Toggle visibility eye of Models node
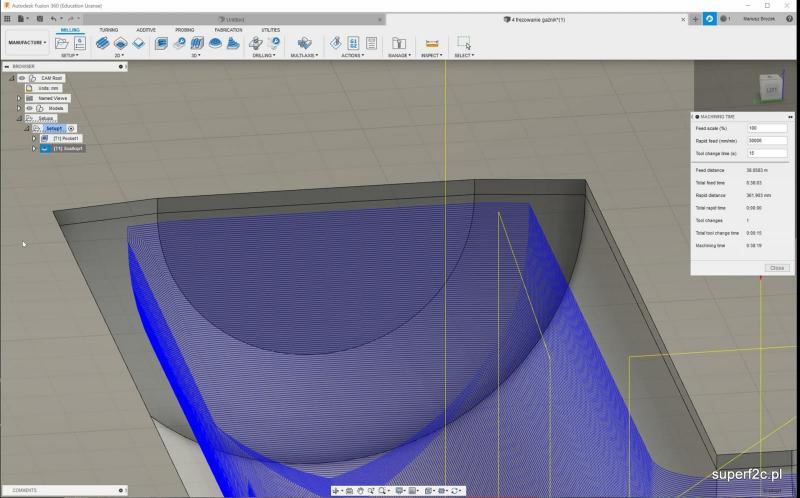This screenshot has width=800, height=498. click(29, 108)
